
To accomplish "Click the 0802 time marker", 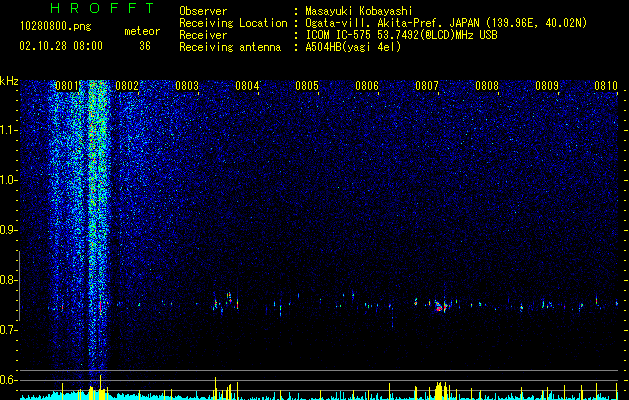I will click(127, 86).
